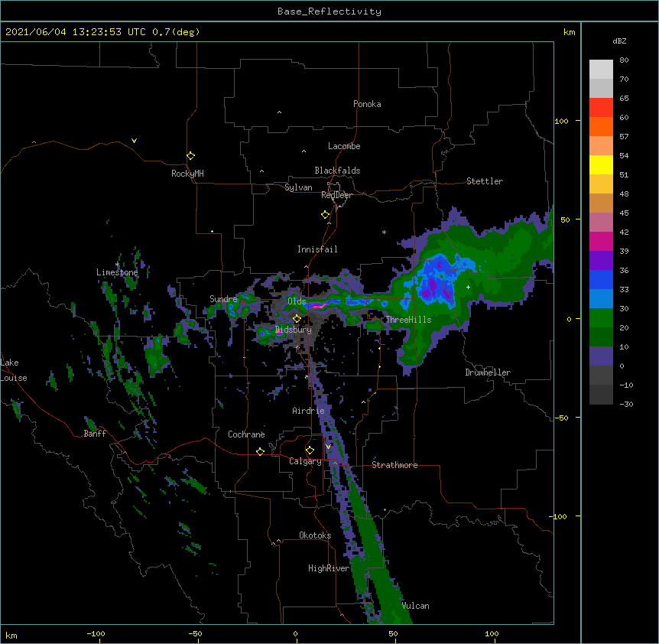Select the Lacombe town label

tap(344, 146)
